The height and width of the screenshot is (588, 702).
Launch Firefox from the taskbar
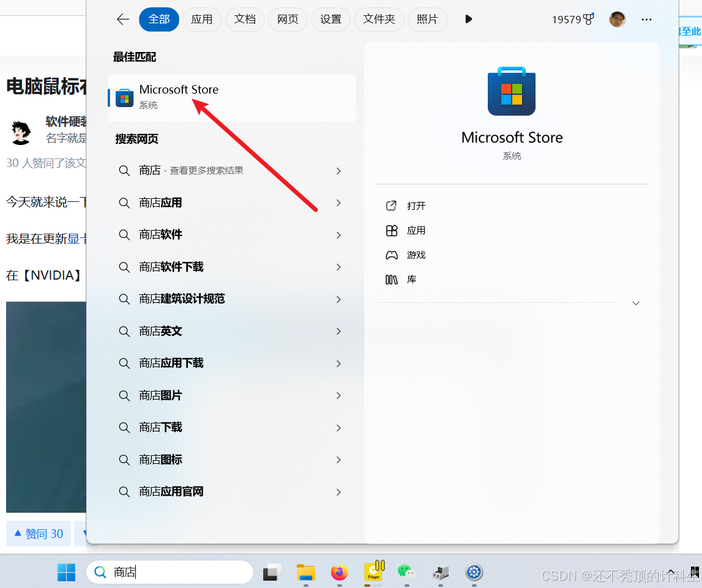point(339,572)
